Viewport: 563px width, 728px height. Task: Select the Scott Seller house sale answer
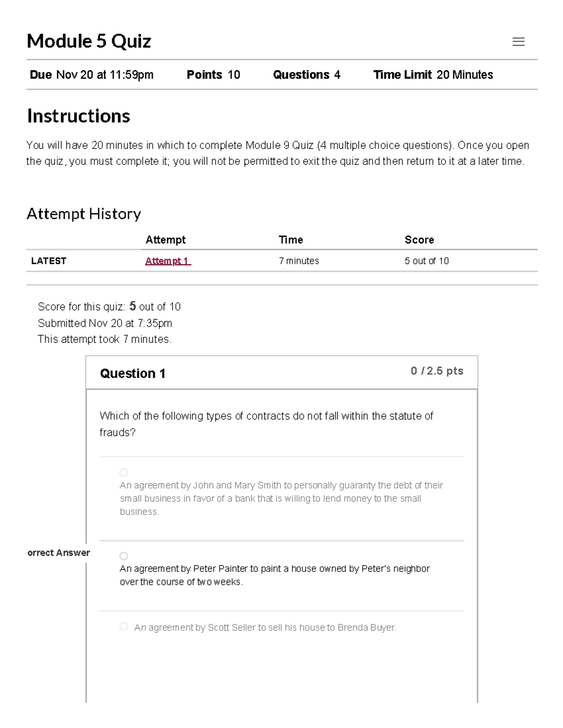pyautogui.click(x=124, y=626)
